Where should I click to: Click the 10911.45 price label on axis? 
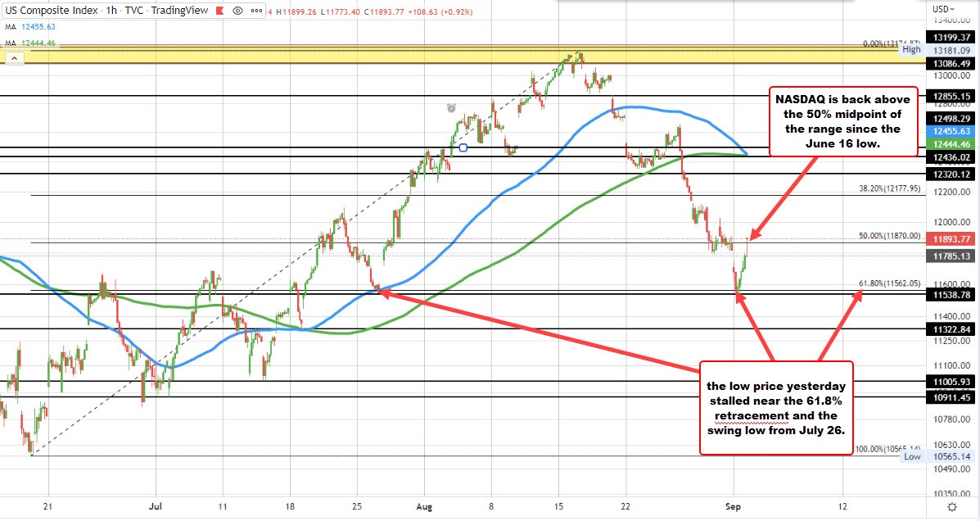[951, 397]
